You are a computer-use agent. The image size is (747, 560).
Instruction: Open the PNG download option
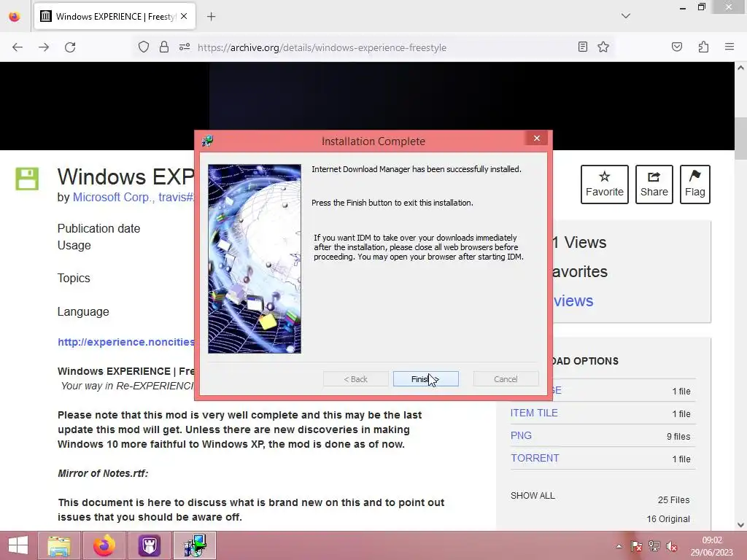point(521,436)
